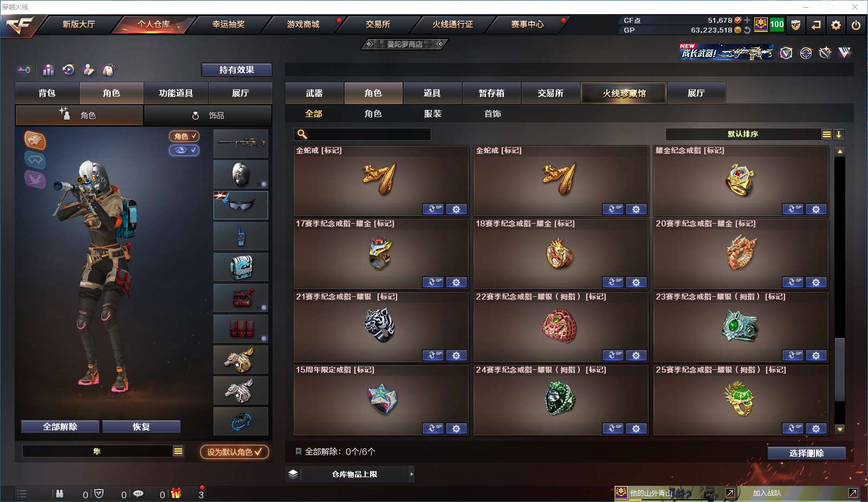This screenshot has height=502, width=868.
Task: Expand the 仓库物品上限 arrow
Action: pyautogui.click(x=412, y=474)
